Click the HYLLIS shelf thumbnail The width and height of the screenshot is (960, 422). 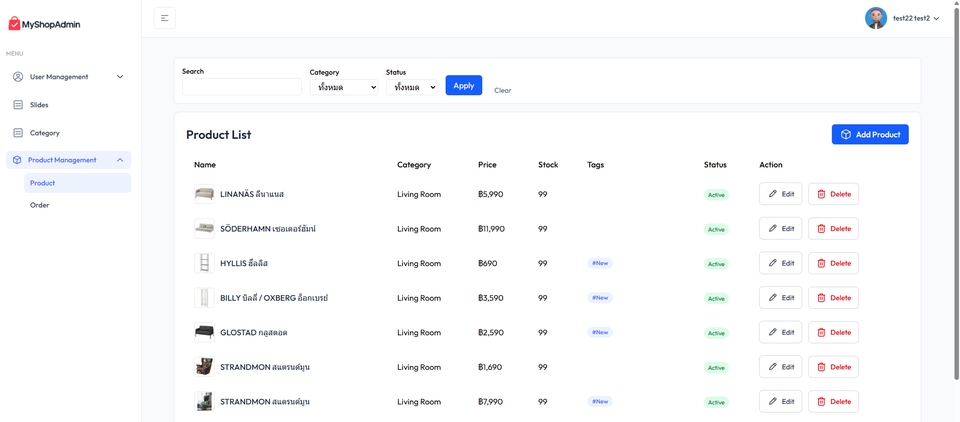[204, 263]
